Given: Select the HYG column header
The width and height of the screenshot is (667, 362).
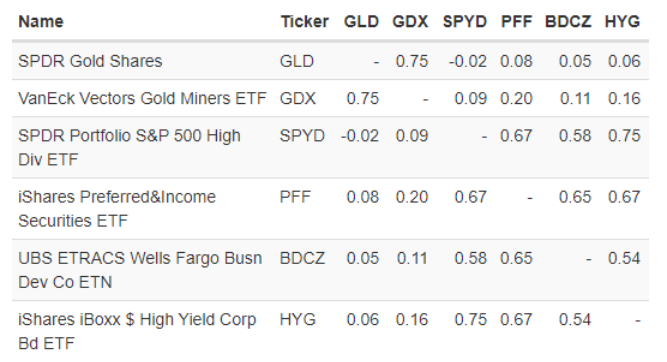Looking at the screenshot, I should 622,21.
